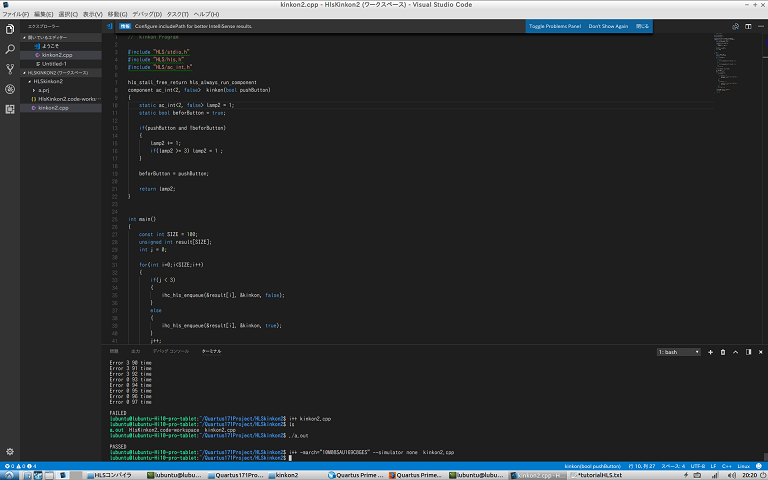This screenshot has width=768, height=480.
Task: Select kinkon2.cpp in open editors list
Action: click(61, 55)
